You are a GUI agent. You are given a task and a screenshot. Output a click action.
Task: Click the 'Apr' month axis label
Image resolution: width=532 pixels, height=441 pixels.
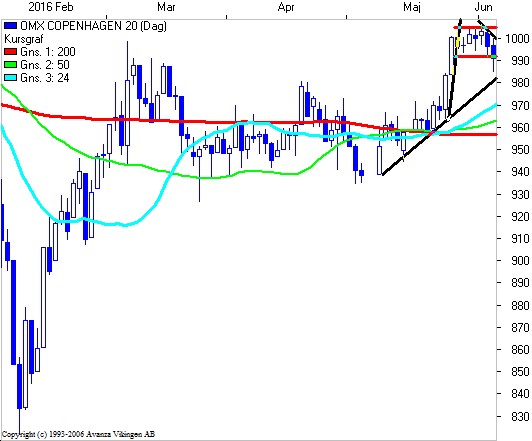(286, 7)
